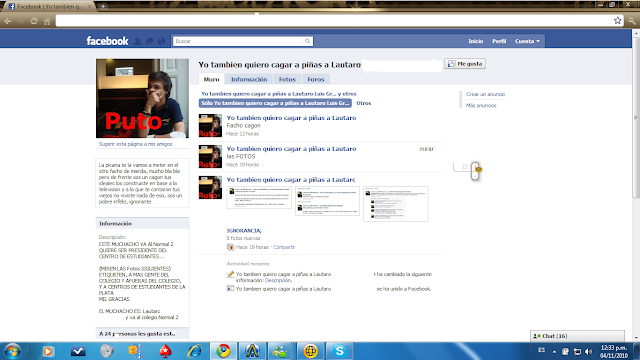The height and width of the screenshot is (360, 640).
Task: Click the search magnifier button
Action: (x=307, y=41)
